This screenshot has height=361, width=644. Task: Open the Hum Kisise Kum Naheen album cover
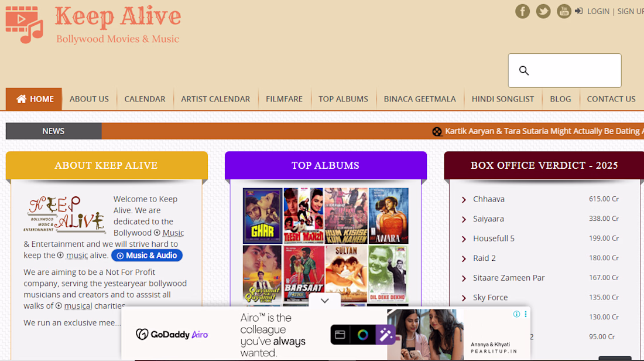[x=346, y=216]
